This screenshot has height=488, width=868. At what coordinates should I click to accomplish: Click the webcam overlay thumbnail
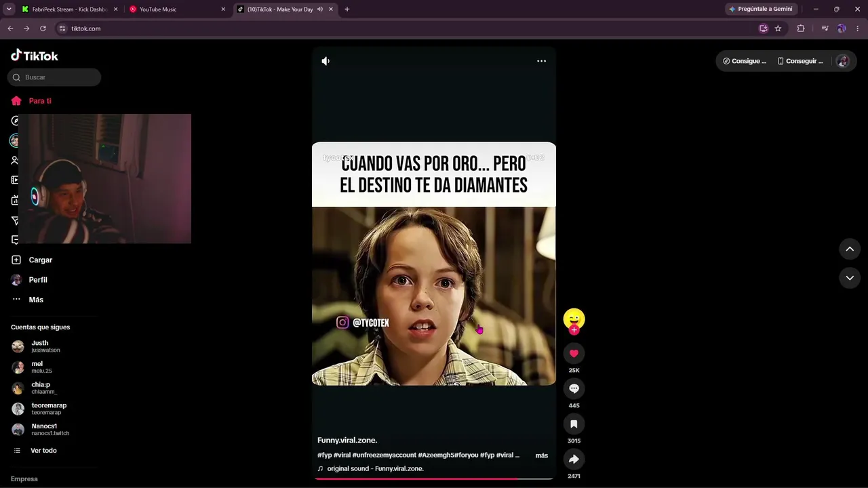click(104, 178)
